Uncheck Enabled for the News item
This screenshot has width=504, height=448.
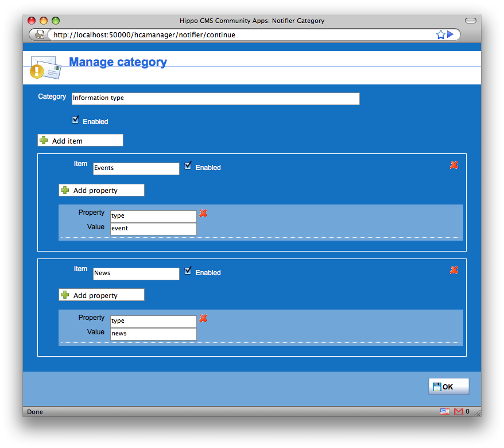click(188, 271)
